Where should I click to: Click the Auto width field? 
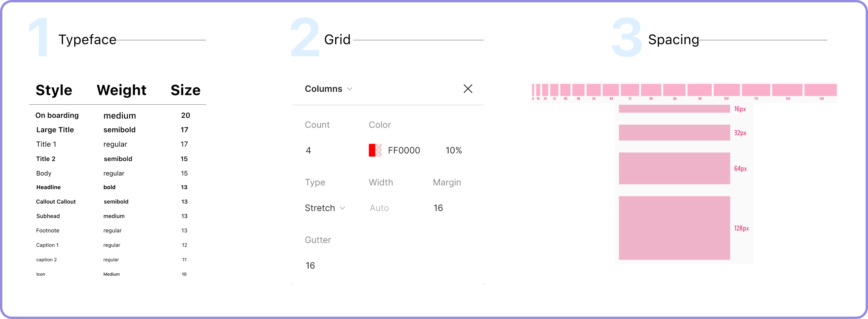tap(379, 208)
